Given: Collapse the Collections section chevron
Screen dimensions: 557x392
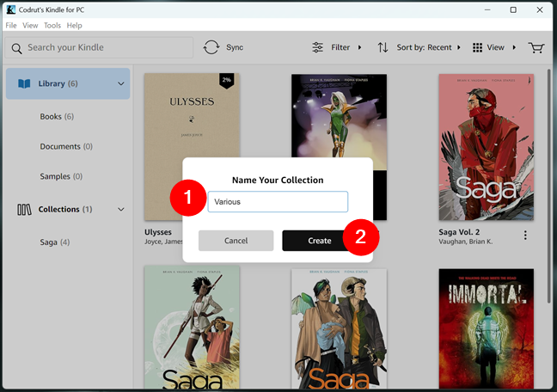Looking at the screenshot, I should pyautogui.click(x=121, y=210).
